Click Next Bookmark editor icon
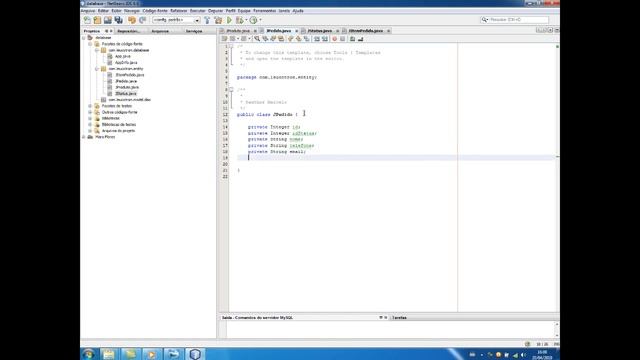640x360 pixels. click(298, 39)
